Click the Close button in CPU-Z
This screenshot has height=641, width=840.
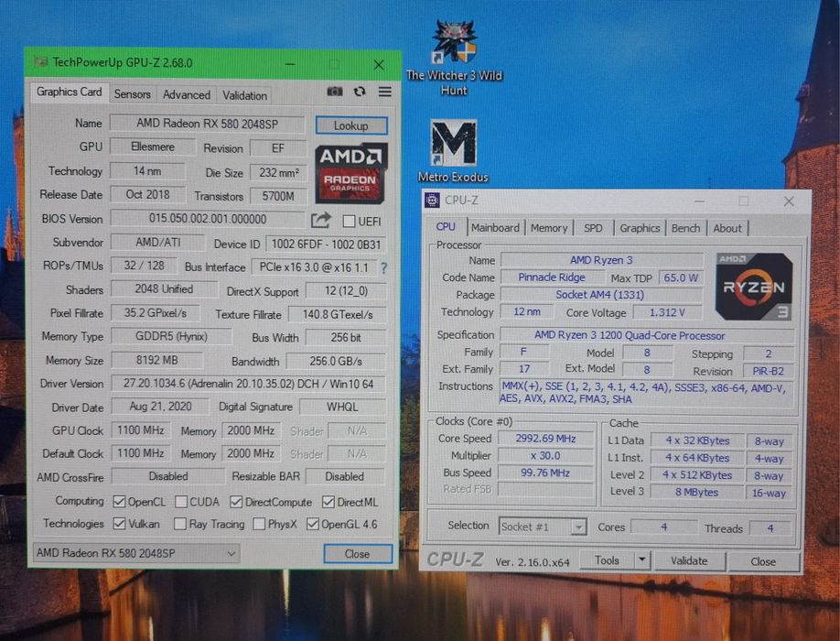pos(763,561)
